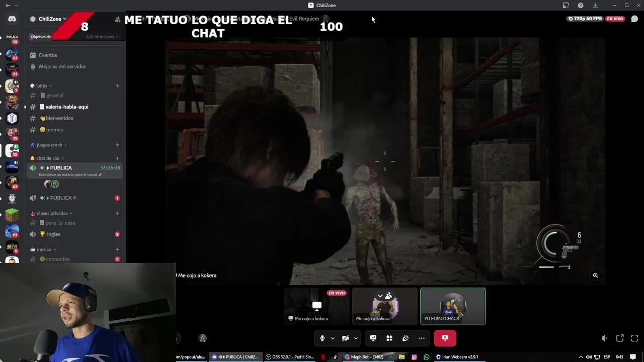Screen dimensions: 644x362
Task: Open WhatsApp taskbar icon
Action: point(427,357)
